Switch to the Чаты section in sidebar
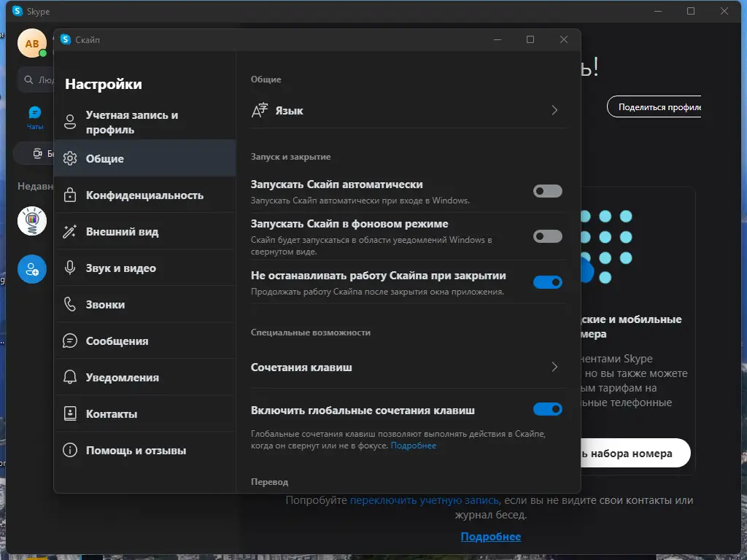Viewport: 747px width, 560px height. (34, 113)
